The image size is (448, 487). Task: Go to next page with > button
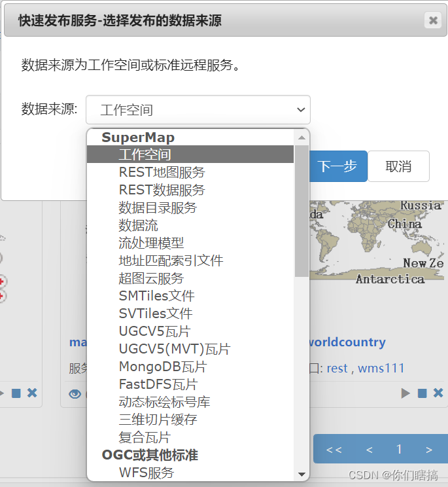pyautogui.click(x=429, y=449)
